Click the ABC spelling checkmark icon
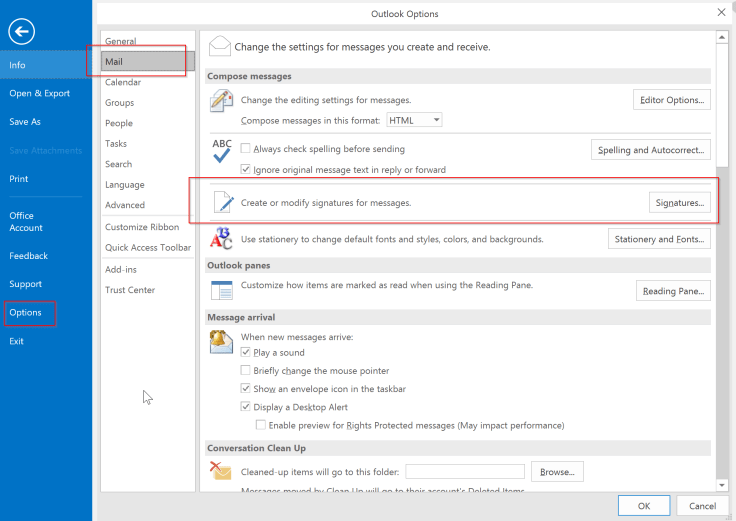The height and width of the screenshot is (521, 736). tap(221, 151)
